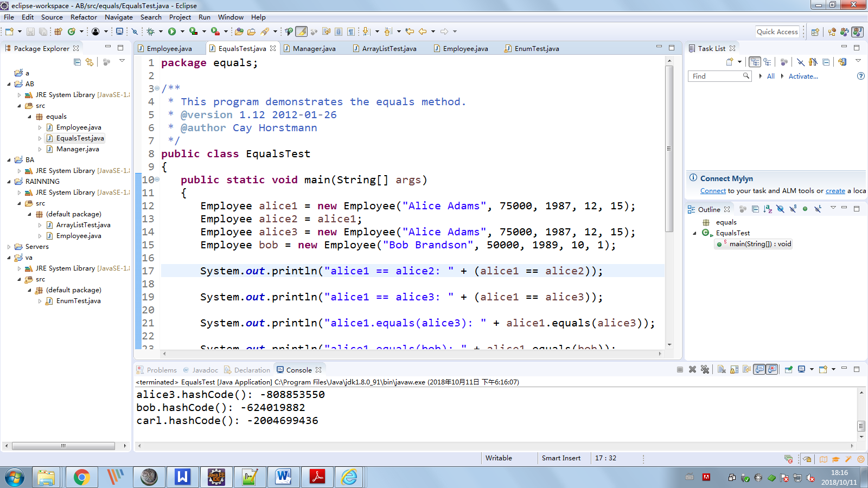Open the Run button dropdown arrow

(x=182, y=31)
